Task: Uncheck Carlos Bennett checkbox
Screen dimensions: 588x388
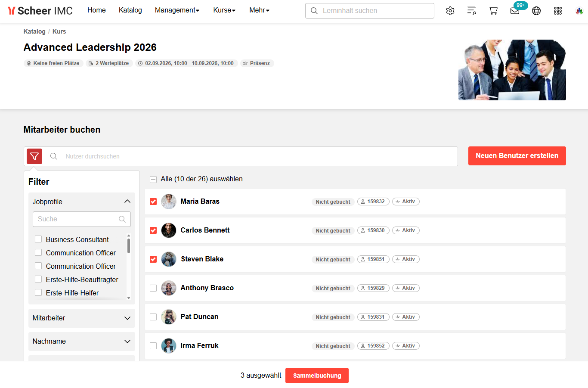Action: [x=153, y=230]
